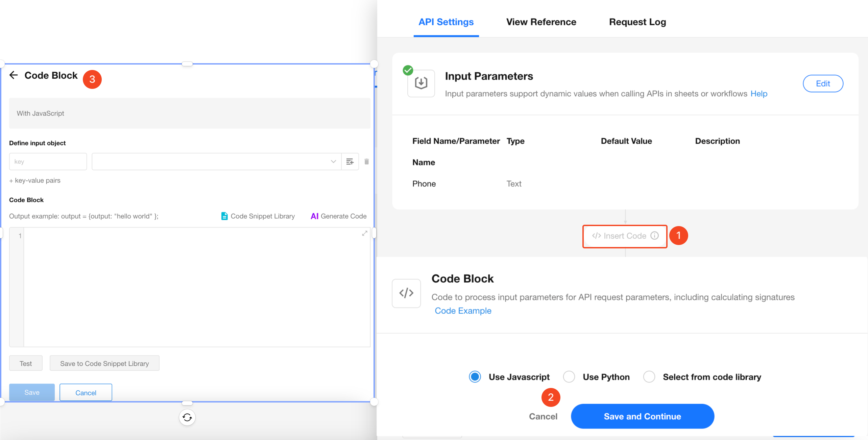Viewport: 868px width, 440px height.
Task: Click the key input field
Action: (x=48, y=162)
